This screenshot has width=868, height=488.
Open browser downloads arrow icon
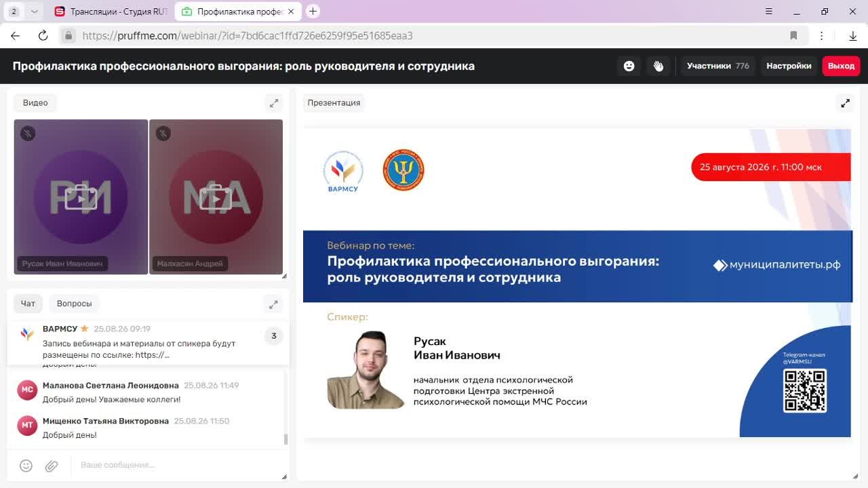(x=853, y=35)
